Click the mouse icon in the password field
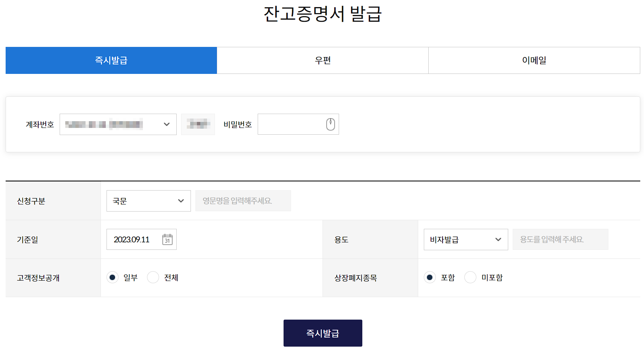This screenshot has width=644, height=353. click(x=330, y=124)
